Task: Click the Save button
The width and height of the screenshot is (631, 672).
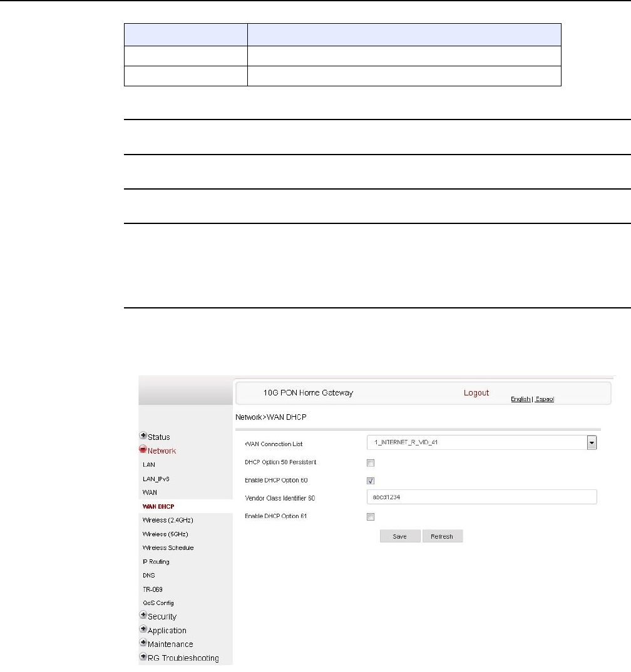Action: [x=400, y=537]
